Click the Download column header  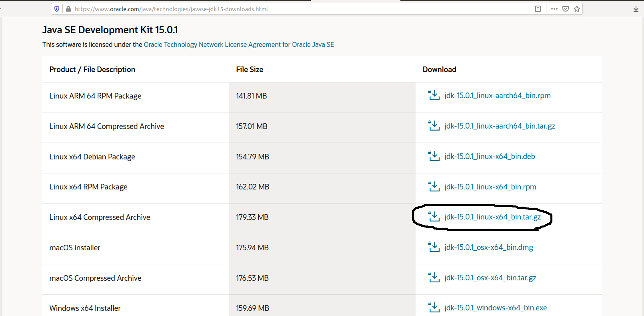tap(439, 69)
